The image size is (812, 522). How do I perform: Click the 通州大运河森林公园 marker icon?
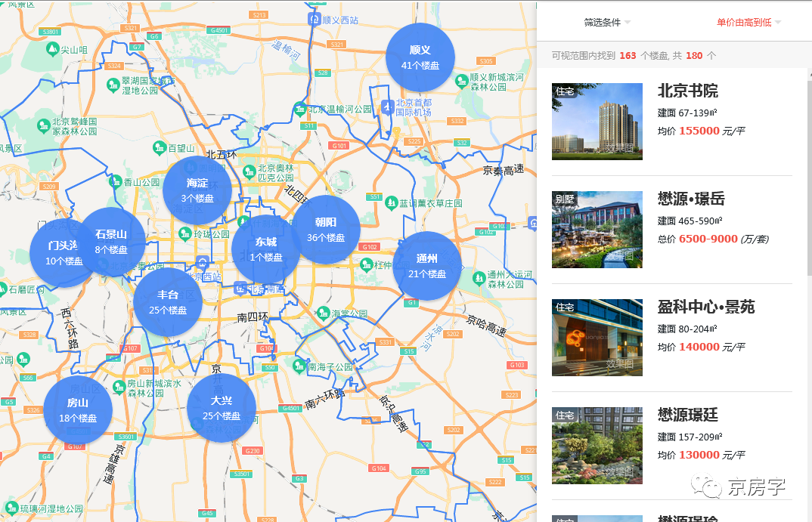coord(479,278)
